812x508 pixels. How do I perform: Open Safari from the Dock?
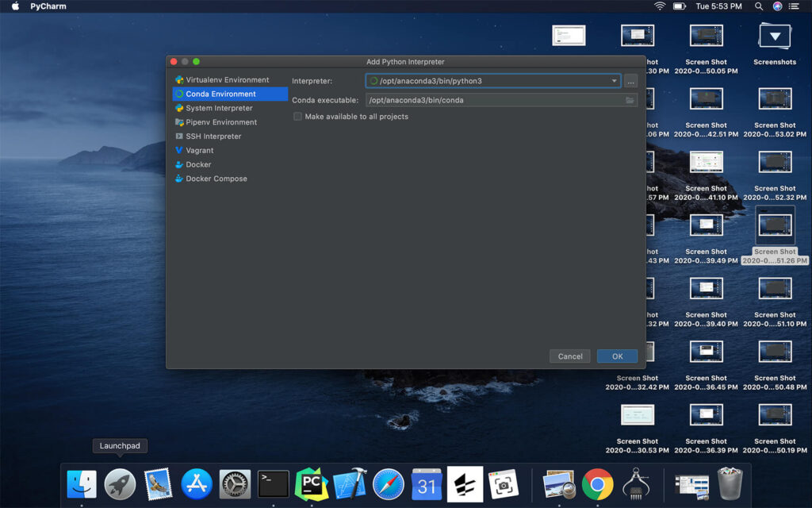point(388,485)
